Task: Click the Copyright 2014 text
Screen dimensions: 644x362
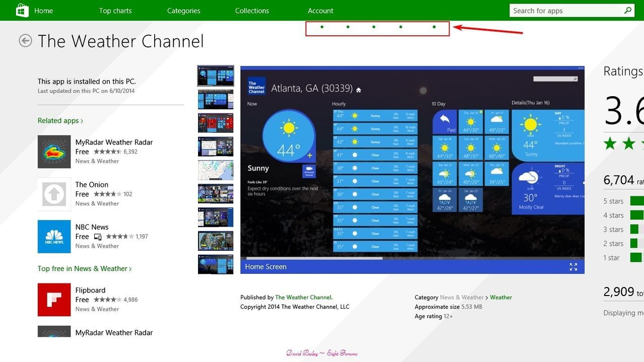Action: point(295,307)
